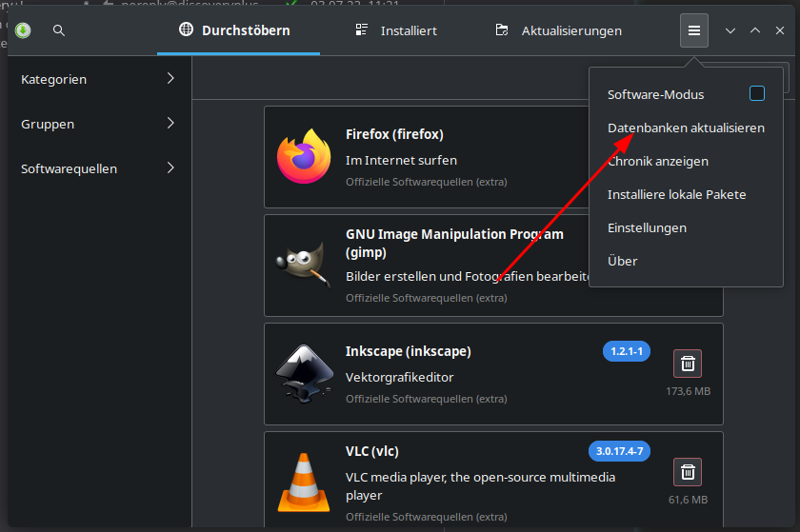Remove VLC with the trash button

[688, 472]
